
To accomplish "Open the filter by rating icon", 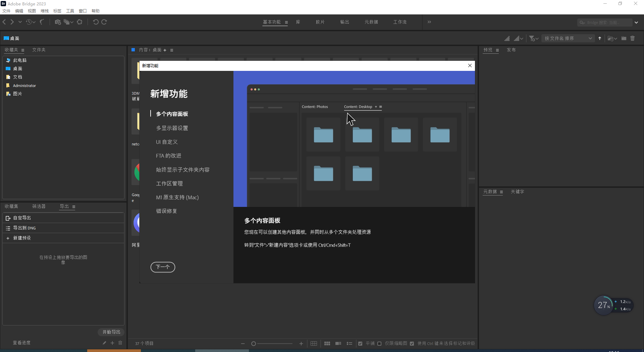I will coord(533,38).
